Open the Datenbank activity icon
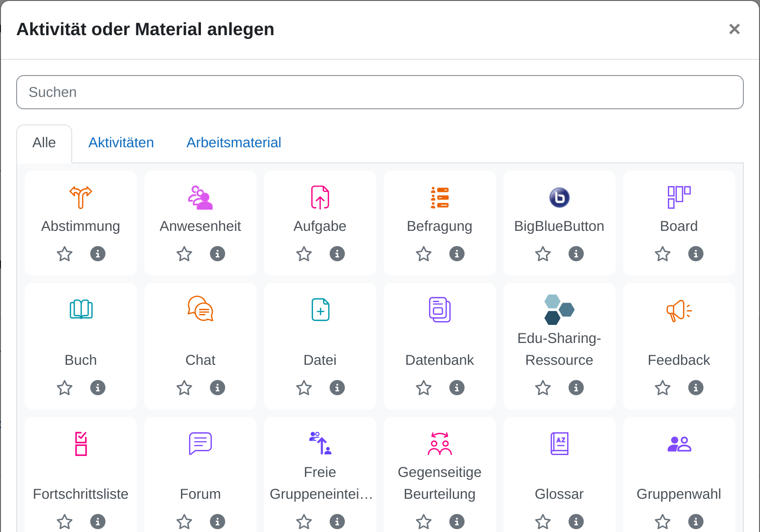Viewport: 760px width, 532px height. [440, 310]
